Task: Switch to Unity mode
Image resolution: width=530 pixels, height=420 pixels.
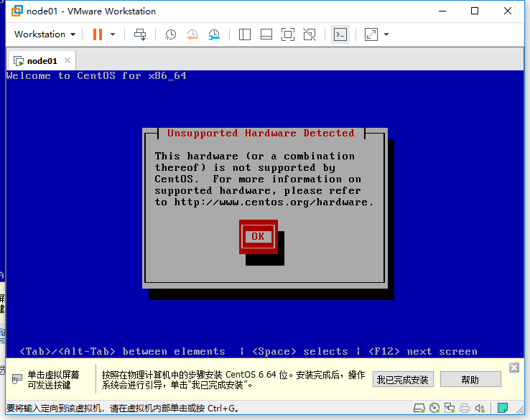Action: 310,34
